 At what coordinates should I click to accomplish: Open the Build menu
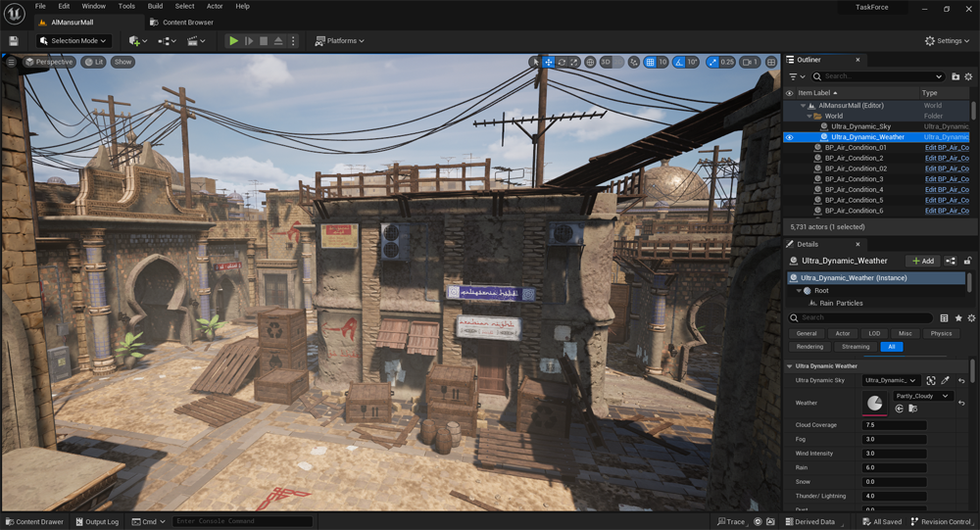[x=155, y=6]
